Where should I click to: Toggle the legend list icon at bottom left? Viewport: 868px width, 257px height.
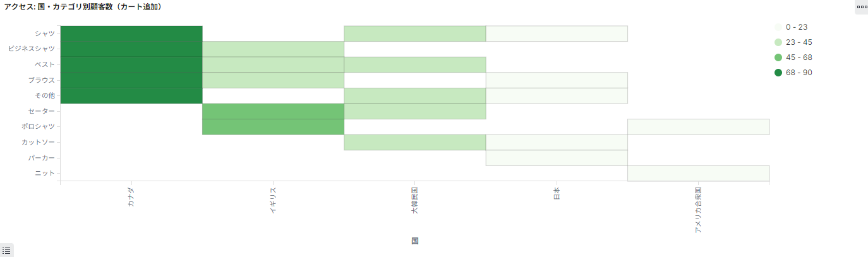click(6, 250)
